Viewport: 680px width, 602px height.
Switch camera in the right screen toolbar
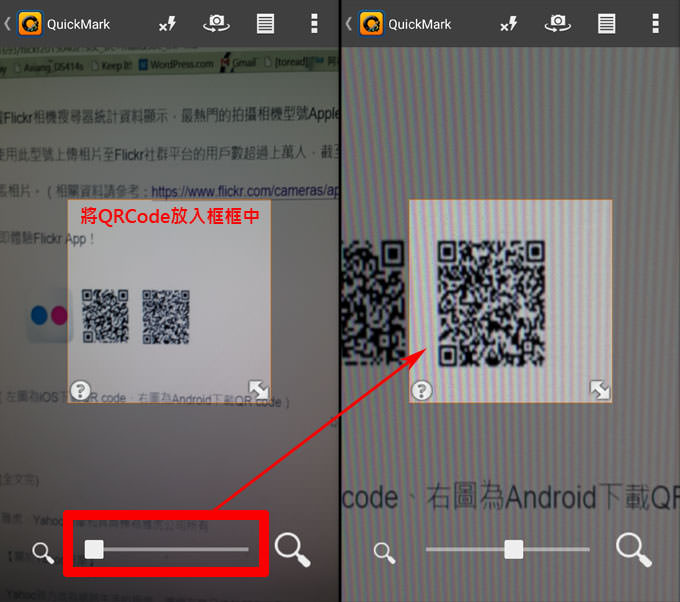557,24
